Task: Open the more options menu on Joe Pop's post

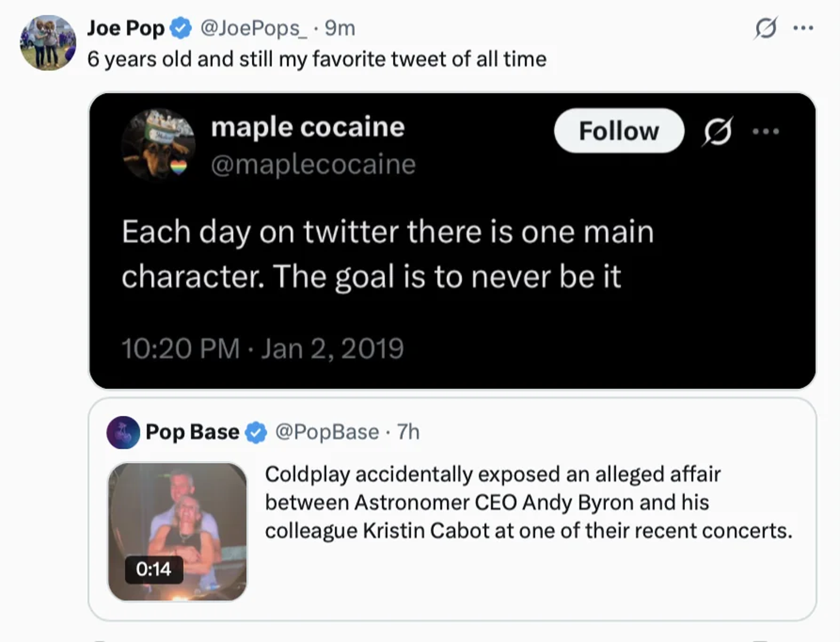Action: [x=803, y=28]
